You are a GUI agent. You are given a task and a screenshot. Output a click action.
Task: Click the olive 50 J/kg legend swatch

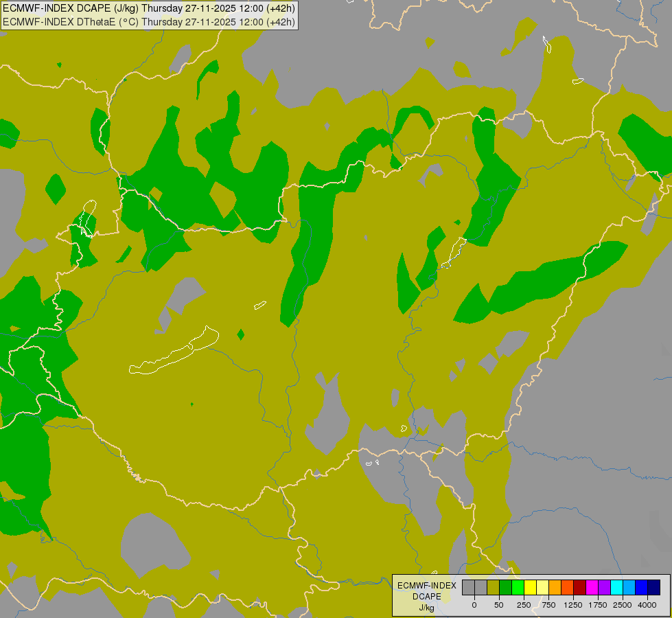tap(493, 587)
